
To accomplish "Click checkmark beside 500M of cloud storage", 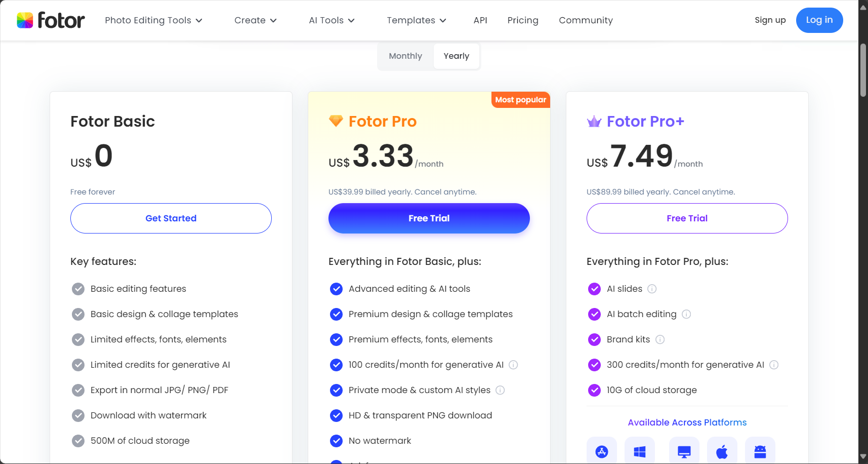I will click(x=78, y=441).
